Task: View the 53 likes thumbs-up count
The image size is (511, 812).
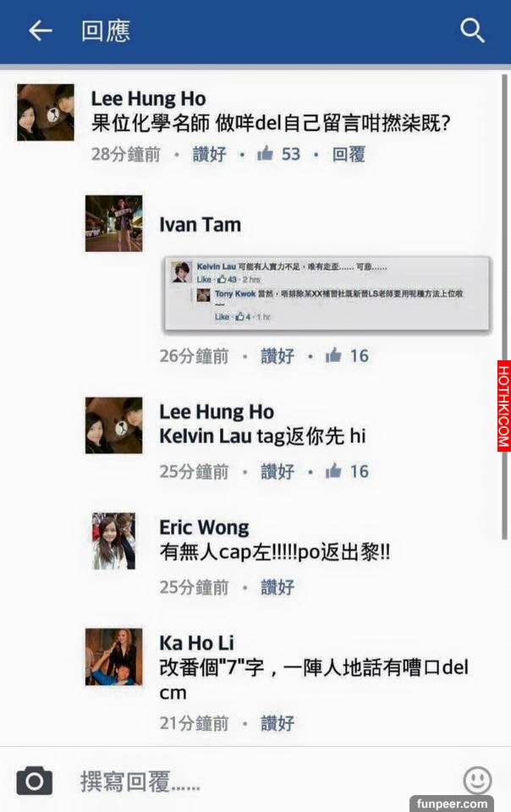Action: pyautogui.click(x=278, y=154)
